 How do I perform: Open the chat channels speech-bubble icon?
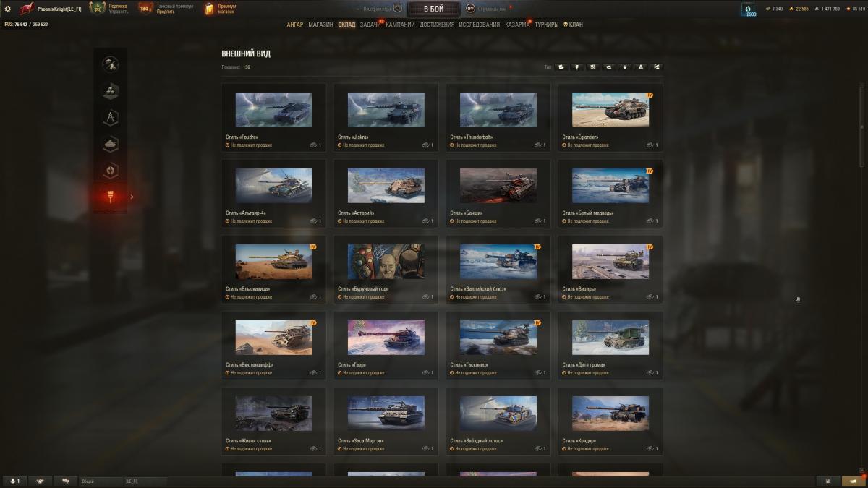click(67, 481)
